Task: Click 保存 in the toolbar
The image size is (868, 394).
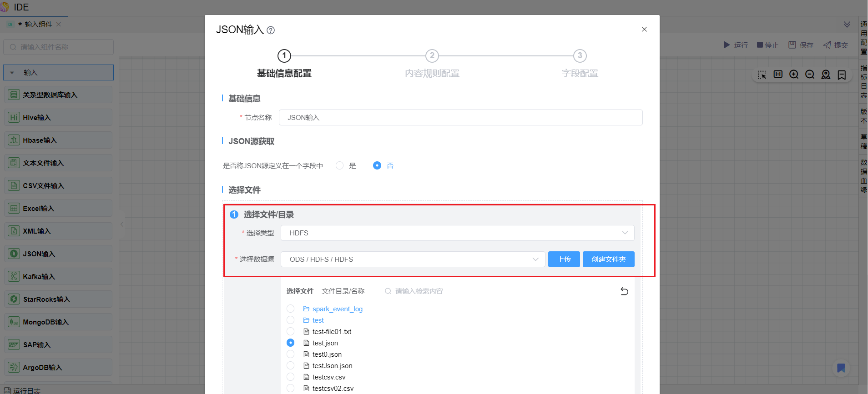Action: [x=801, y=45]
